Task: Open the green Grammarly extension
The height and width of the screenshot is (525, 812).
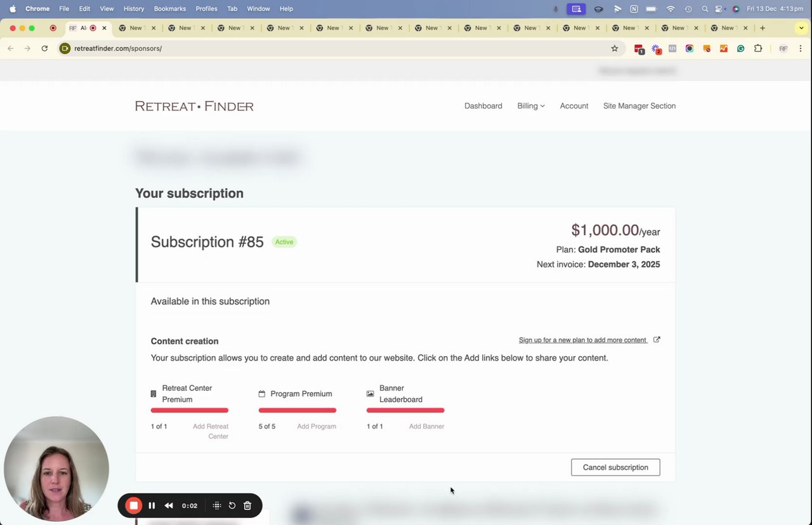Action: tap(740, 48)
